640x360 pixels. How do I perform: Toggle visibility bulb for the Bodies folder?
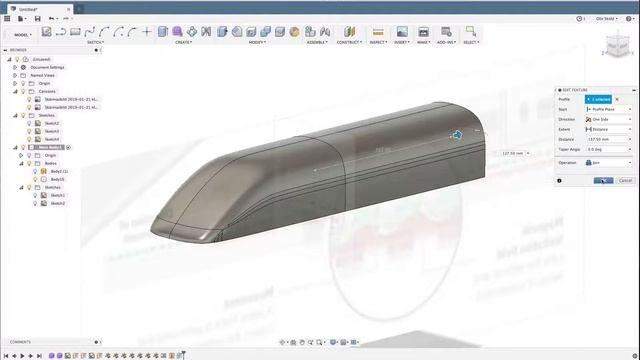tap(29, 163)
